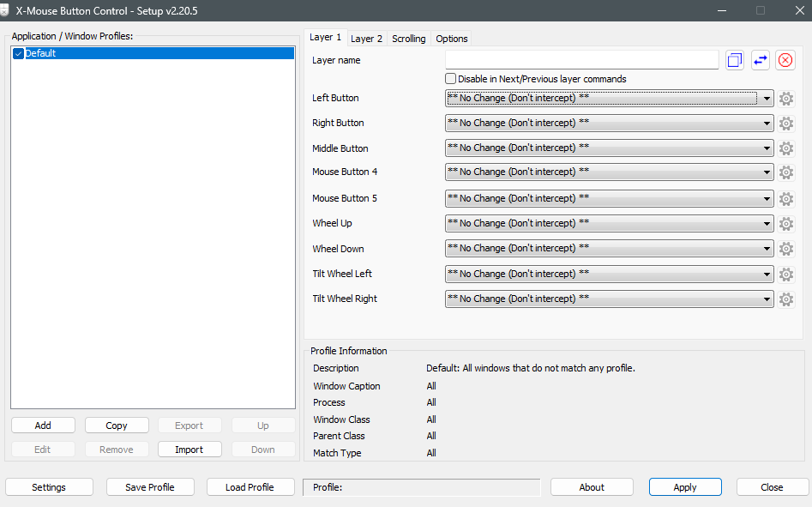Click Save Profile
The image size is (812, 507).
tap(150, 487)
